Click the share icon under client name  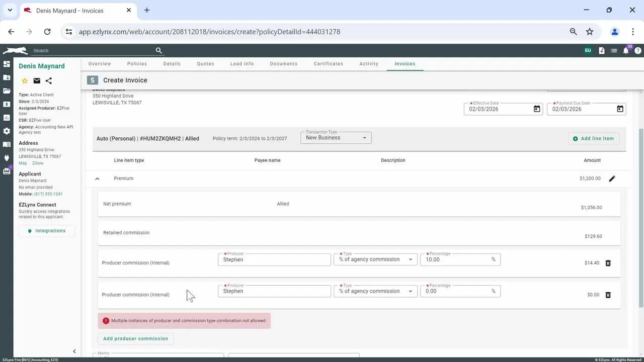click(49, 81)
